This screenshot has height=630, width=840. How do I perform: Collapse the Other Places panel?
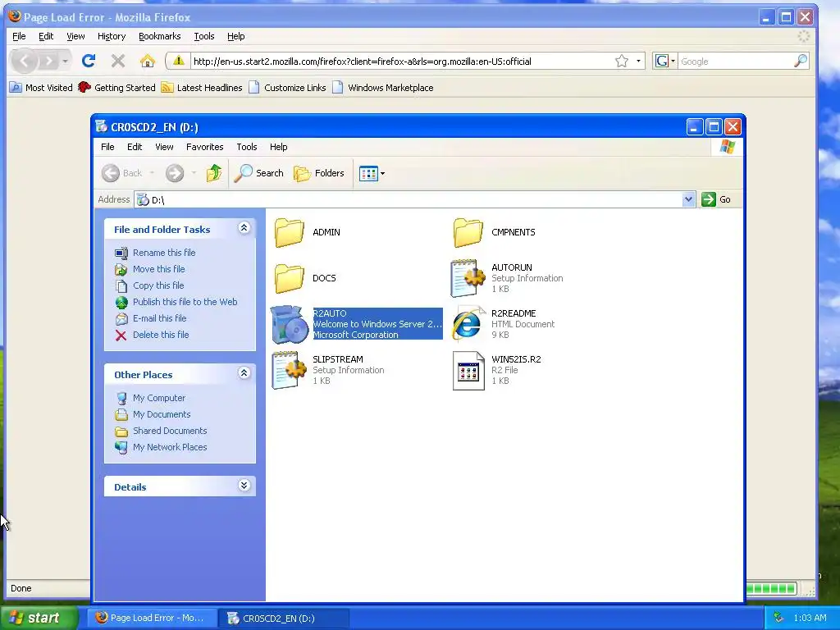(244, 373)
